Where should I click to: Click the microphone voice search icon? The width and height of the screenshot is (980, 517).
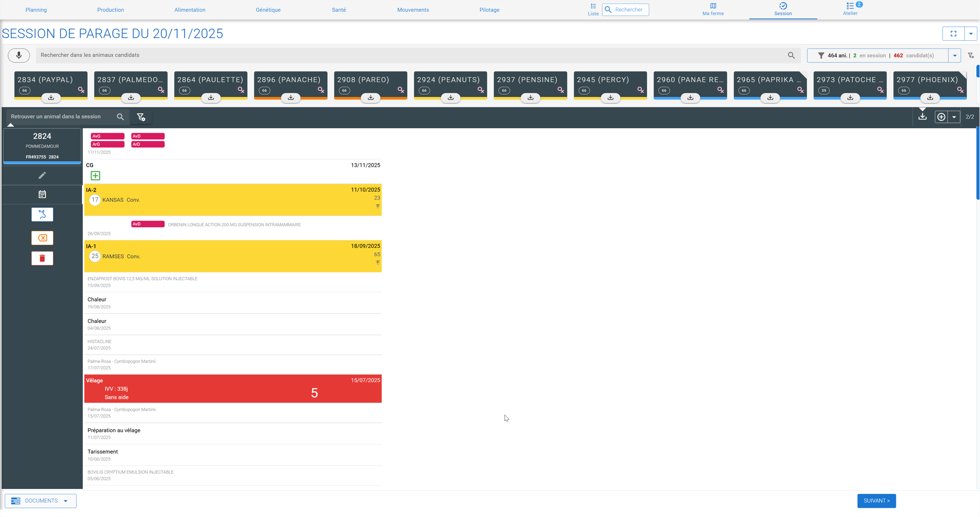tap(19, 55)
